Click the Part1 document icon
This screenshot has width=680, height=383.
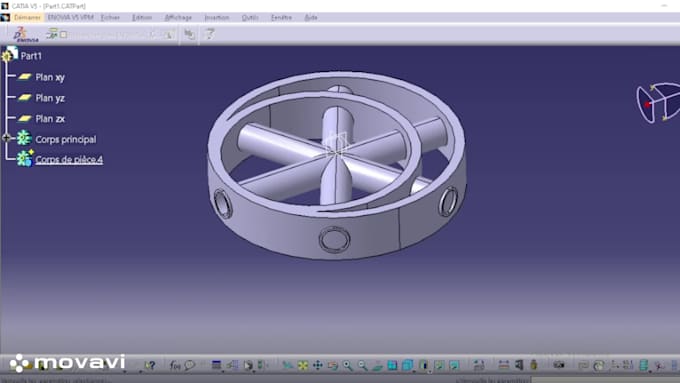coord(10,54)
